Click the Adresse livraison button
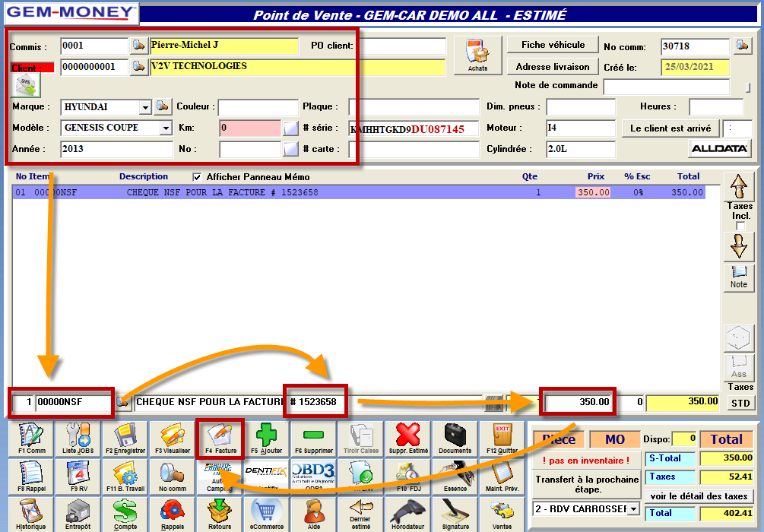764x532 pixels. click(x=553, y=67)
